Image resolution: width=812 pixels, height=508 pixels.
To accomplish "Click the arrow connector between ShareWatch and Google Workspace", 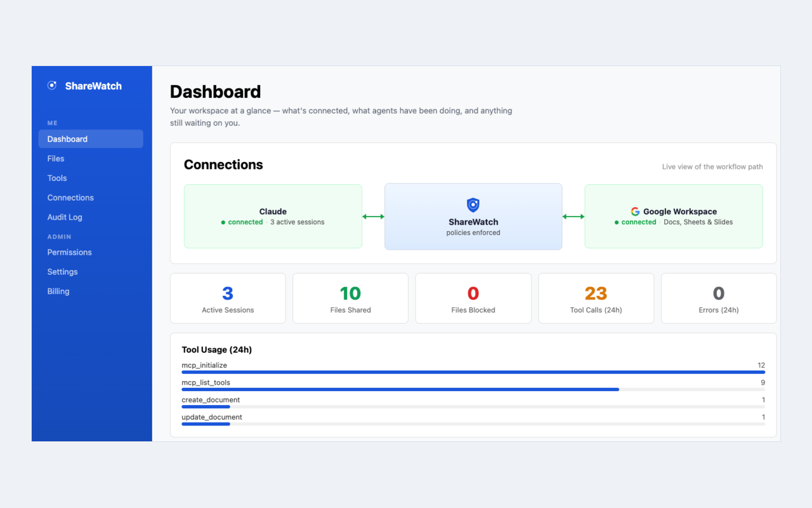I will [573, 217].
